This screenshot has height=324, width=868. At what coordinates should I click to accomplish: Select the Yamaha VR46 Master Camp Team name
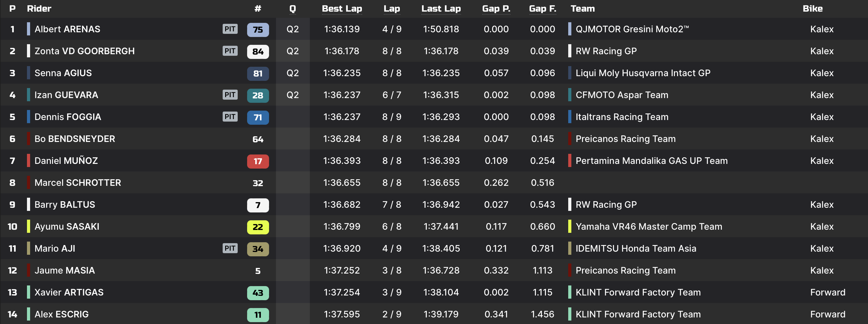(648, 227)
